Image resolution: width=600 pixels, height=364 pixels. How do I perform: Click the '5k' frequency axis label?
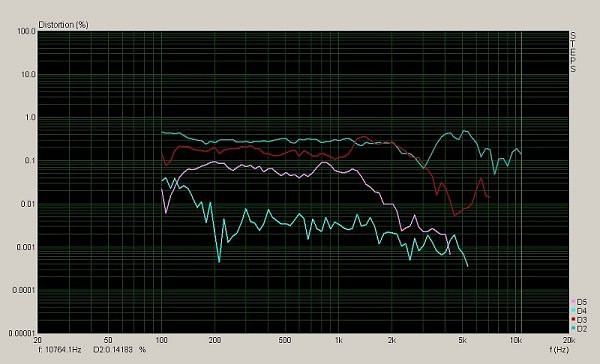click(x=462, y=340)
